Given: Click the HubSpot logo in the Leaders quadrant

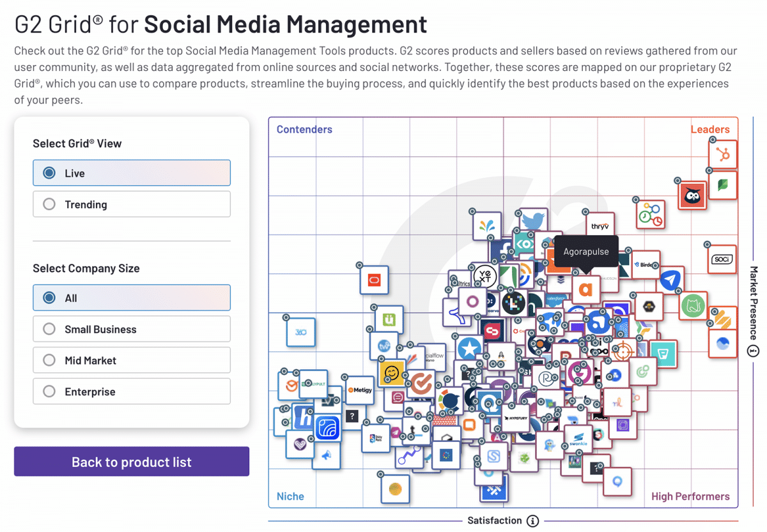Looking at the screenshot, I should tap(724, 155).
